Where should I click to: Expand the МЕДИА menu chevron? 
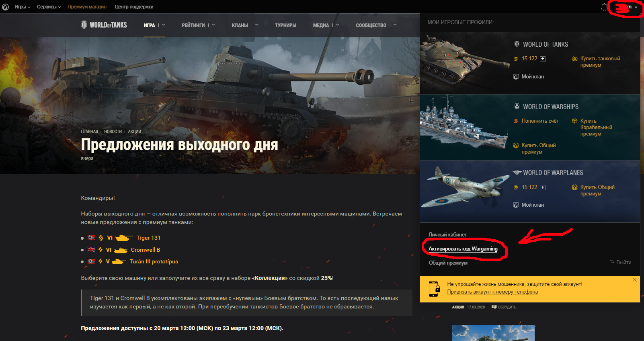coord(338,25)
